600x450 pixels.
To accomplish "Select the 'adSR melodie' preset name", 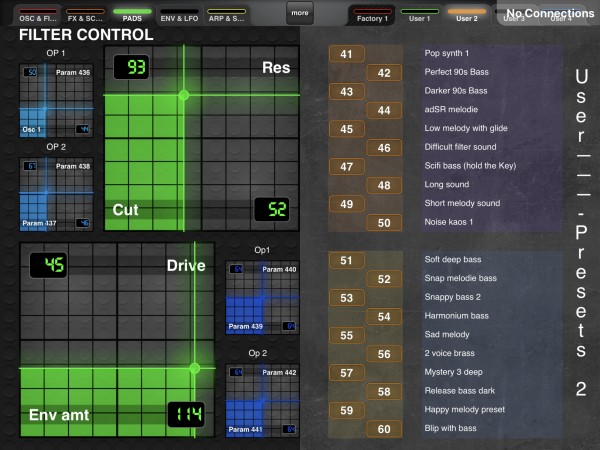I will 451,109.
